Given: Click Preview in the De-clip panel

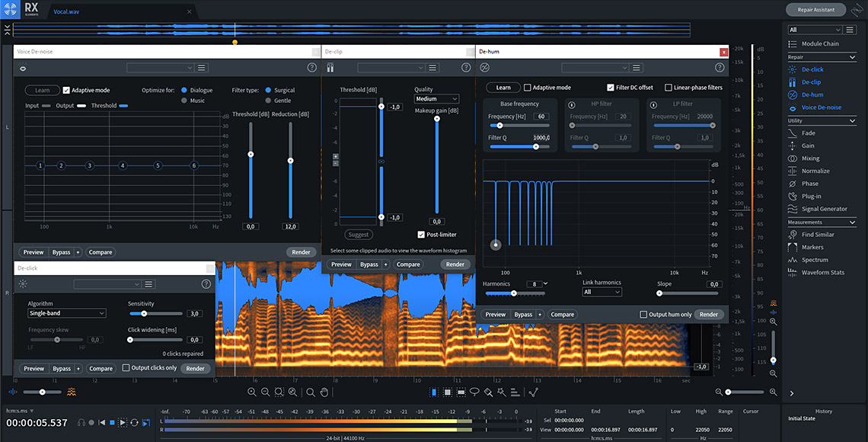Looking at the screenshot, I should [x=341, y=264].
